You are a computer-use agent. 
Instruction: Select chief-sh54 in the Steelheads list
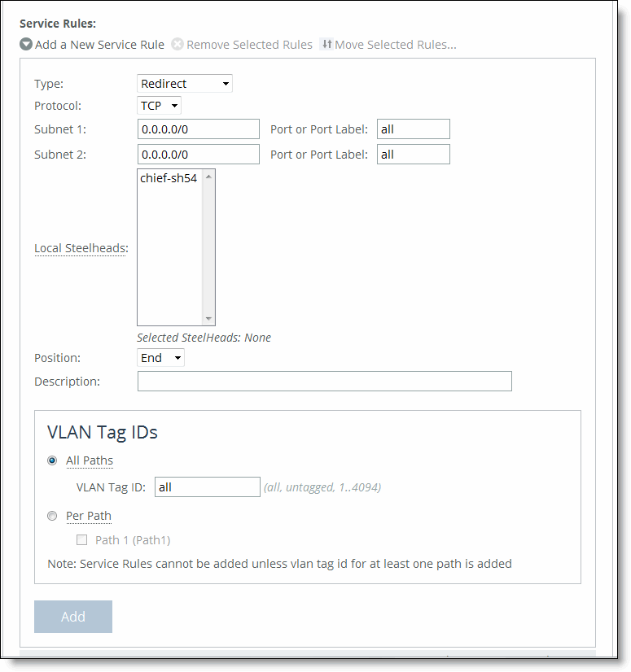(169, 178)
